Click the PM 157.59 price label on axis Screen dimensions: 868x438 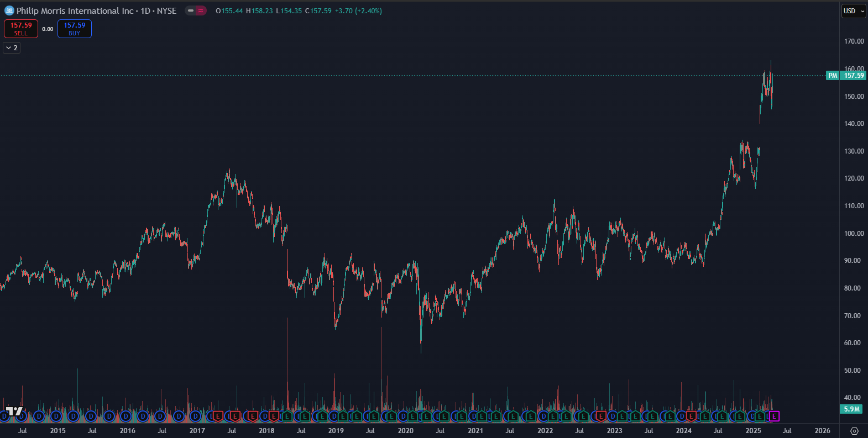pyautogui.click(x=846, y=76)
